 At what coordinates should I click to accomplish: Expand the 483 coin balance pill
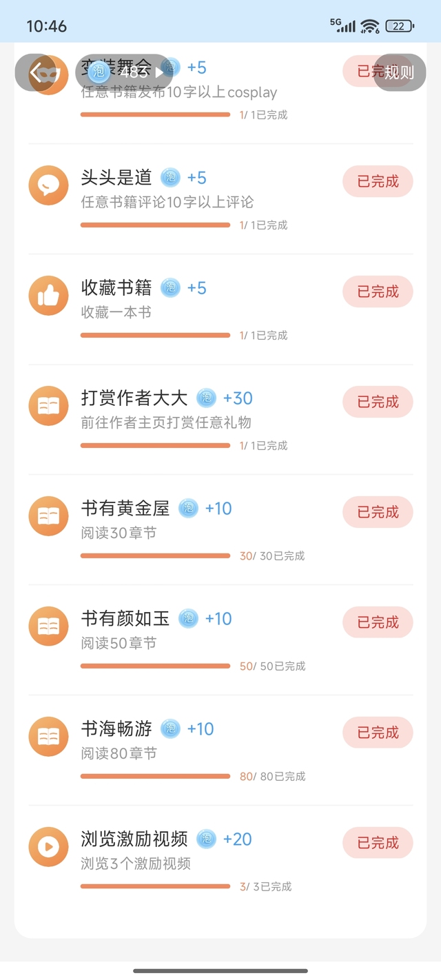click(x=124, y=72)
